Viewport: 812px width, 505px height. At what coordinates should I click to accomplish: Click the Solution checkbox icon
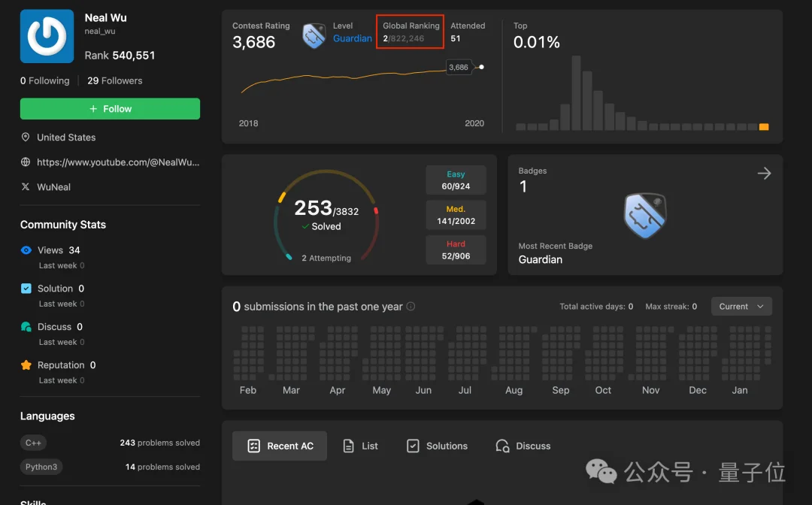26,289
